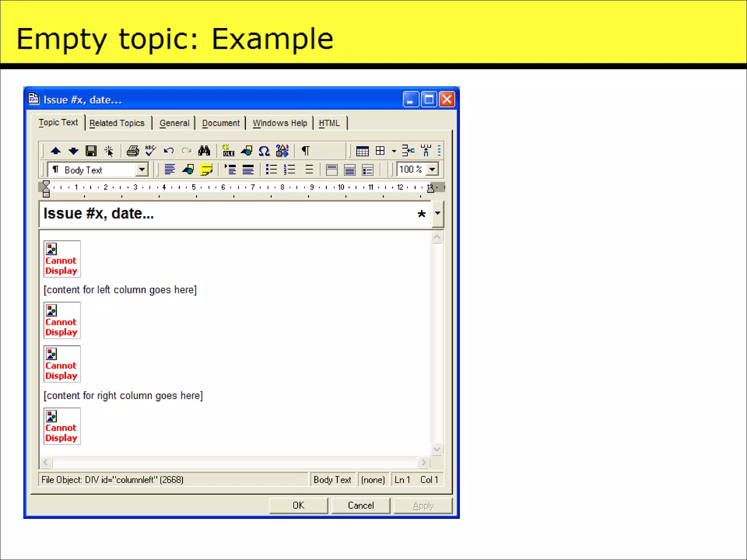The image size is (747, 560).
Task: Click the Insert Table grid icon
Action: pyautogui.click(x=362, y=151)
